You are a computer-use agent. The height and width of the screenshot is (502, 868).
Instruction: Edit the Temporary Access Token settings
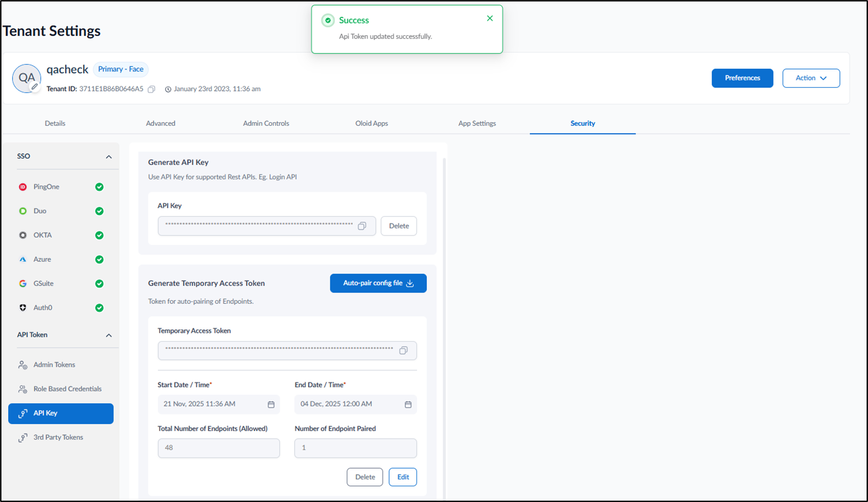click(403, 477)
